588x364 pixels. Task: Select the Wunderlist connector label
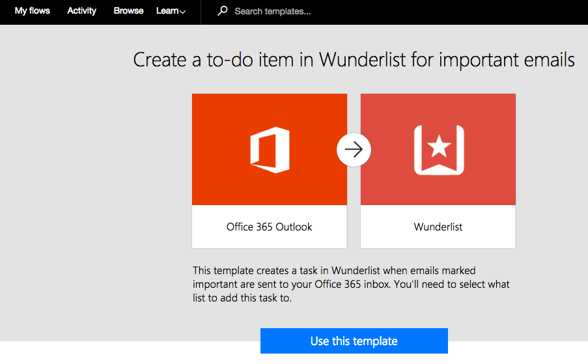point(438,227)
